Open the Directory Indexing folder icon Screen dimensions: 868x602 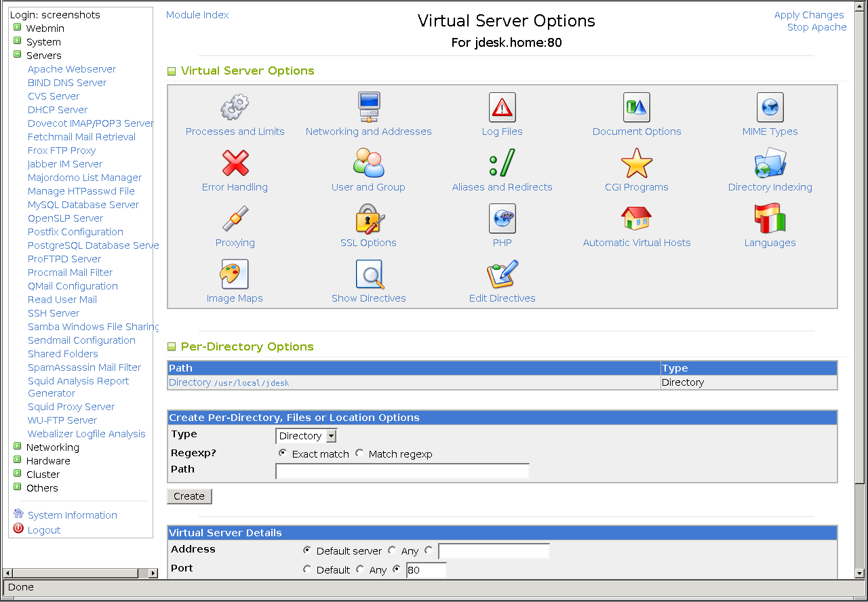[x=770, y=163]
